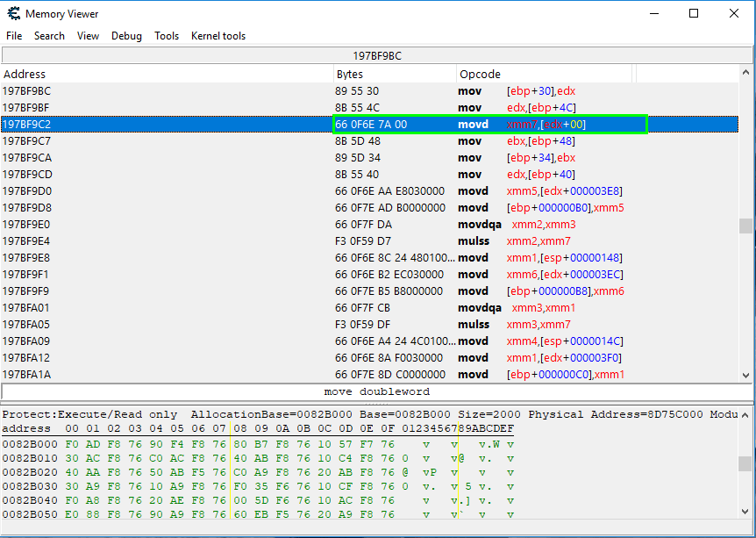Click opcode mulss xmm2,xmm7
Image resolution: width=756 pixels, height=538 pixels.
pos(514,240)
